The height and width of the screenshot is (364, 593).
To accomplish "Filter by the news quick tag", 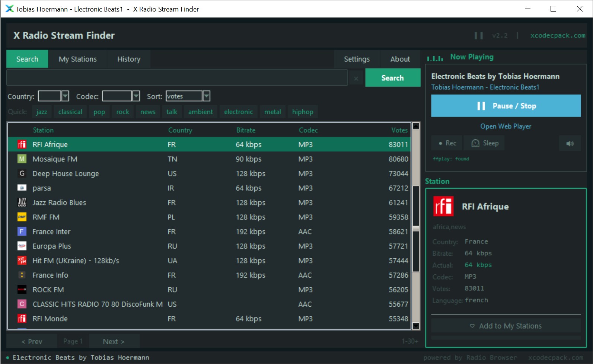I will pyautogui.click(x=148, y=112).
